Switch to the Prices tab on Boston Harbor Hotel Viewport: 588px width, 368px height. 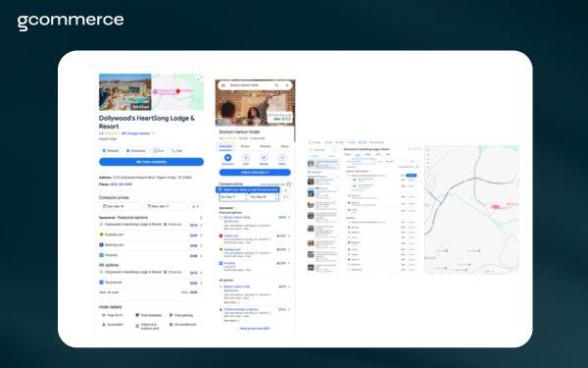click(245, 146)
